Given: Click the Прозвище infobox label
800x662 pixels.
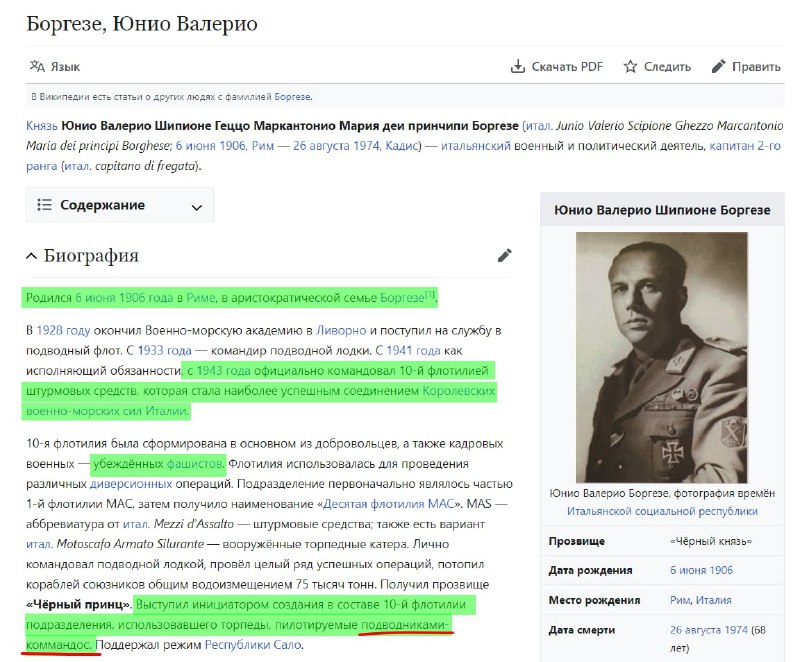Looking at the screenshot, I should click(577, 541).
